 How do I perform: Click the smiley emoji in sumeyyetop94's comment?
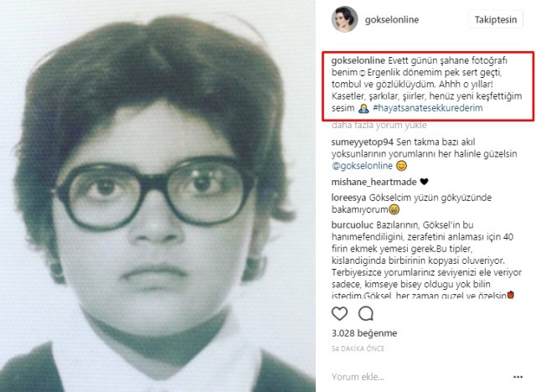(401, 166)
